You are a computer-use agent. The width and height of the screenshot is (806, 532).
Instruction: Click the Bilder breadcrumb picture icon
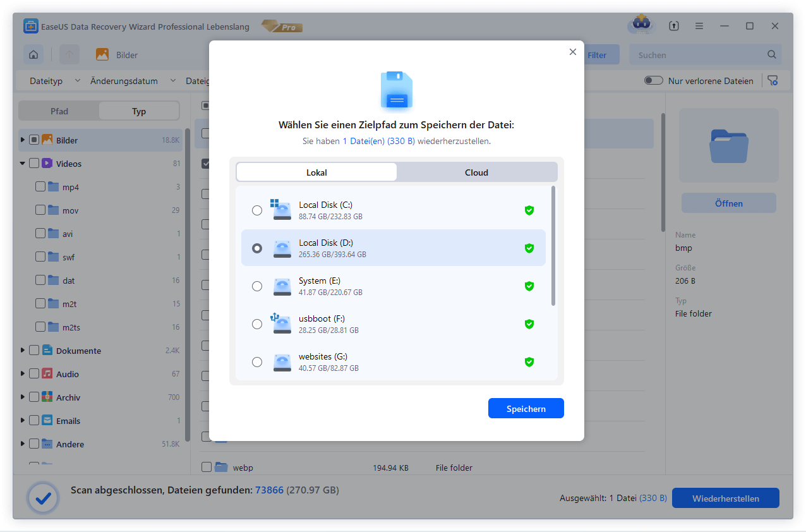click(x=102, y=54)
